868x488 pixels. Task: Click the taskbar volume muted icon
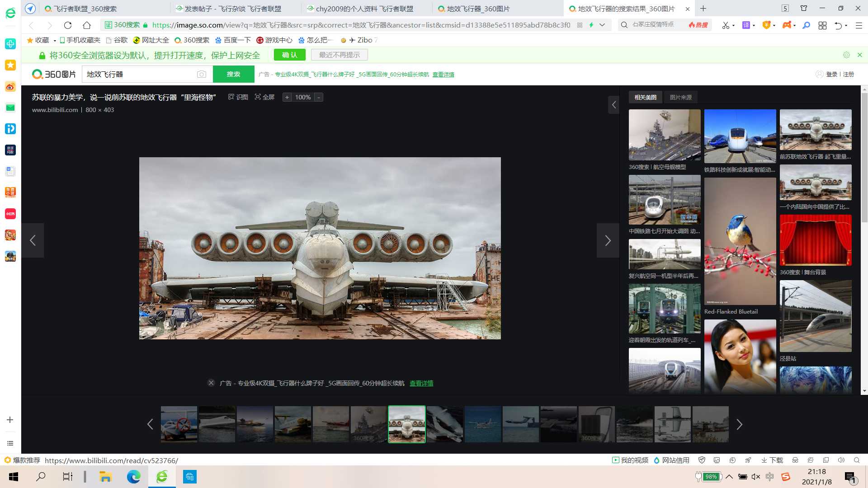[x=755, y=477]
